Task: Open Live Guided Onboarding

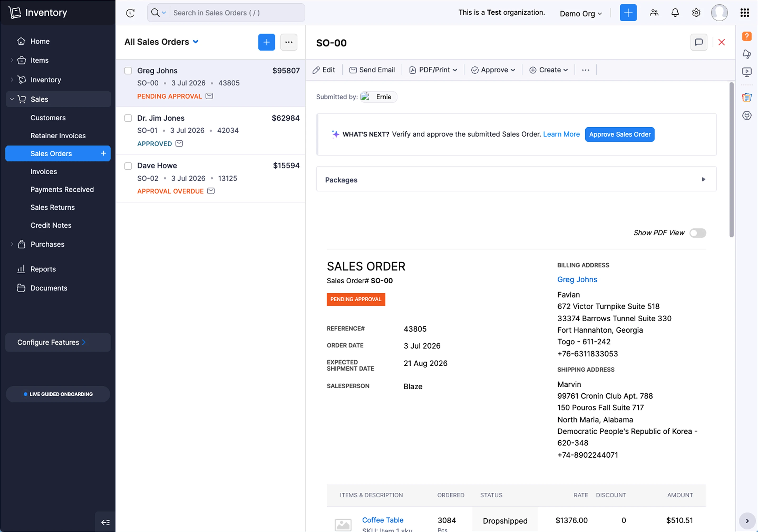Action: [x=58, y=394]
